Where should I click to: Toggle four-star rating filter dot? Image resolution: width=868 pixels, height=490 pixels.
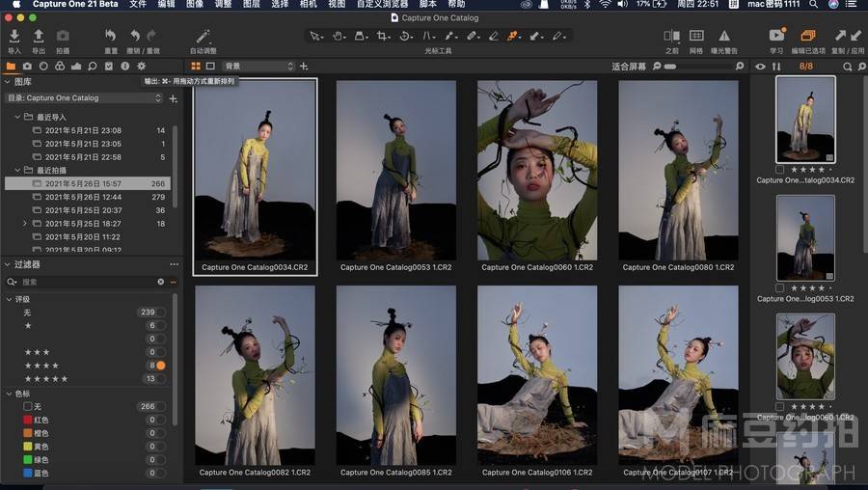click(x=160, y=366)
